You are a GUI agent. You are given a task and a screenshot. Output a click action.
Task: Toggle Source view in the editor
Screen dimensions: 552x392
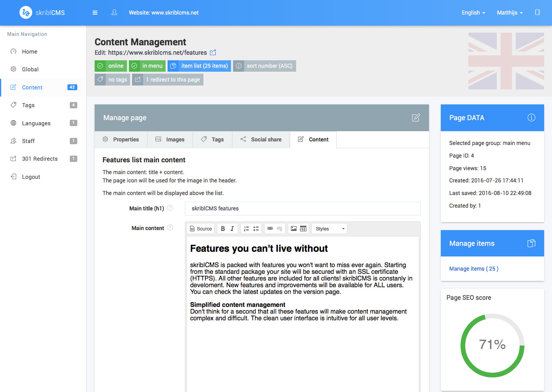tap(201, 229)
